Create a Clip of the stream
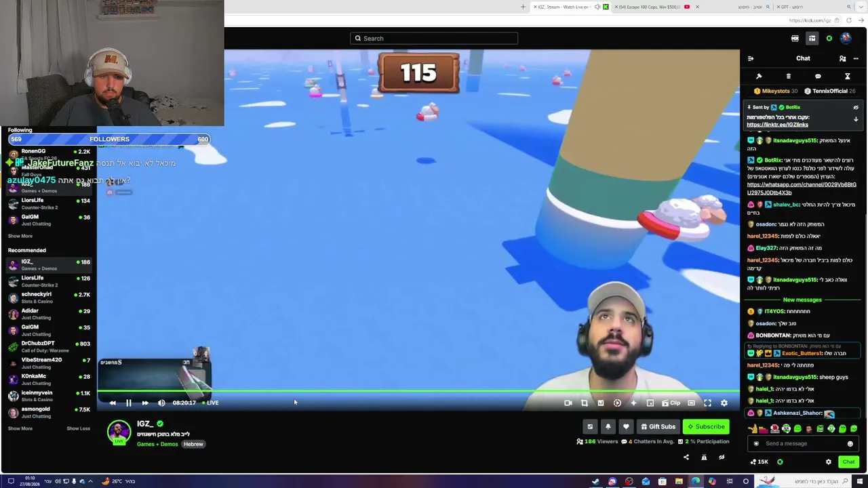Viewport: 868px width, 488px height. click(x=671, y=403)
